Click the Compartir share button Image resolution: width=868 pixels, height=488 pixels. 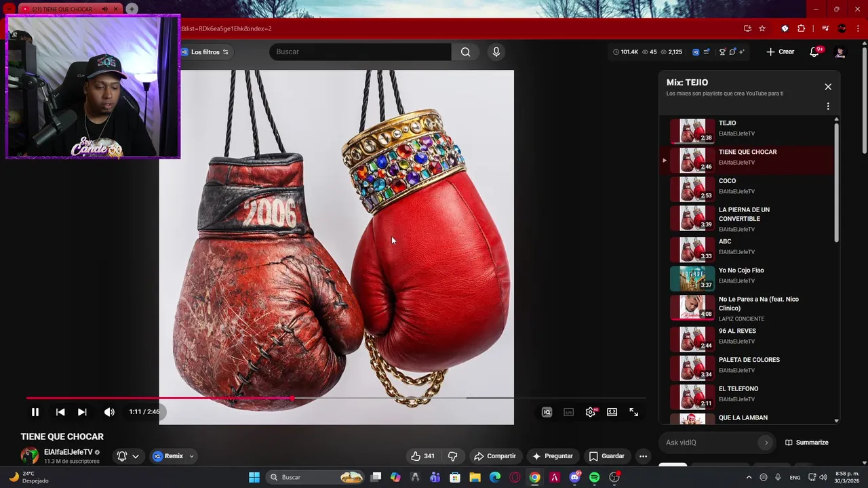[495, 456]
